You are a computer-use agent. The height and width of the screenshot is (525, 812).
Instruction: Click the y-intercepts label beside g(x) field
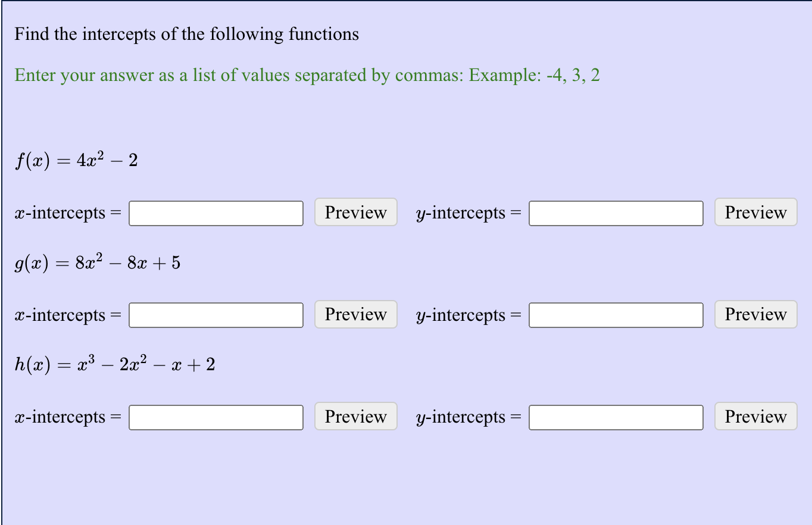pos(469,314)
